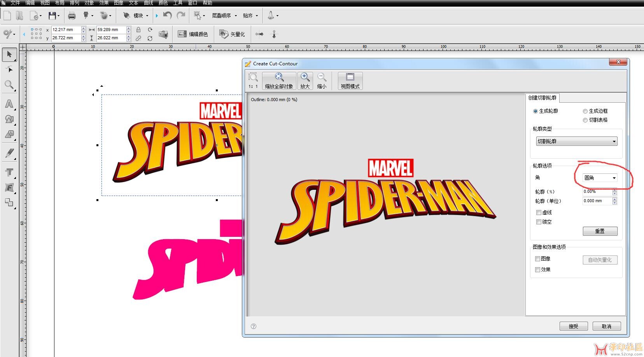The image size is (644, 357).
Task: Click the printer icon
Action: point(72,16)
